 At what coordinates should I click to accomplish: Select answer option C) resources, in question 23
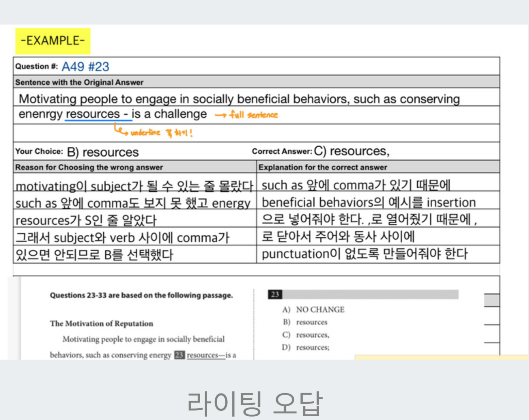click(x=306, y=335)
